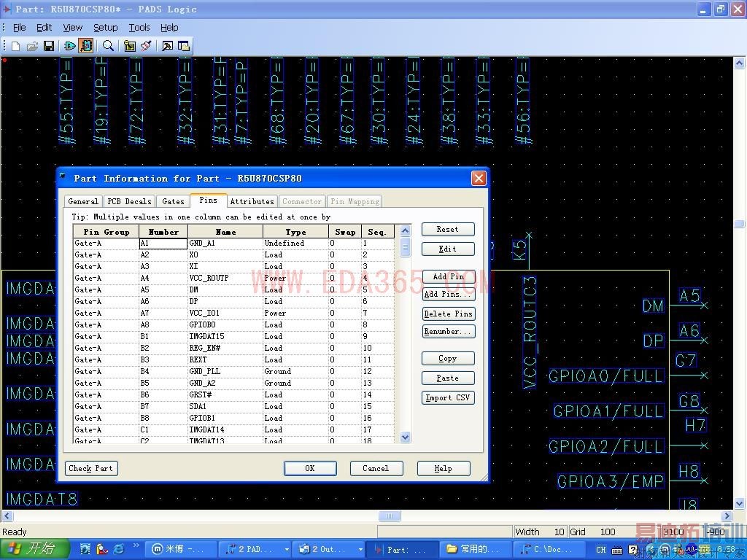Close the Part Information dialog
The width and height of the screenshot is (747, 560).
[x=479, y=179]
